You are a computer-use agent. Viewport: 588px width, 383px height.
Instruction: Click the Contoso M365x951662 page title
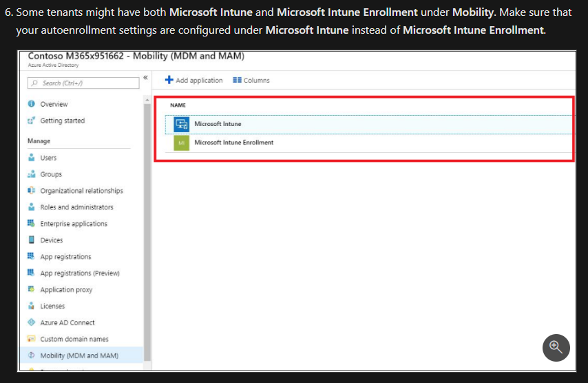click(136, 56)
